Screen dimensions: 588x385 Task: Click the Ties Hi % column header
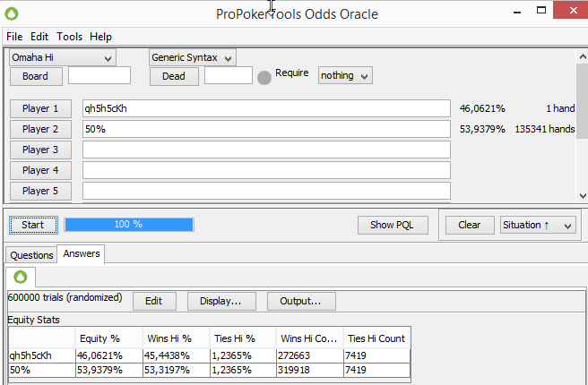point(243,338)
